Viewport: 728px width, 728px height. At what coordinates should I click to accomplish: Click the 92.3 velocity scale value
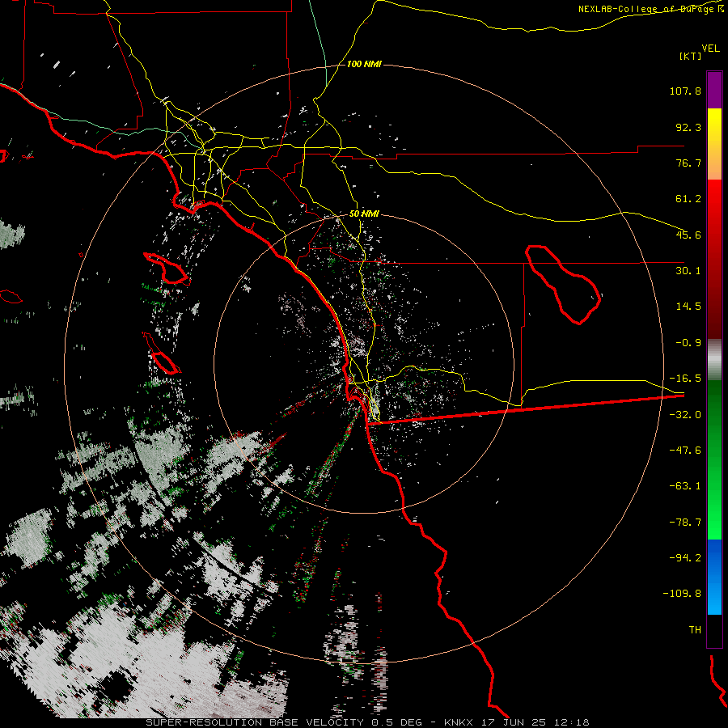(688, 127)
